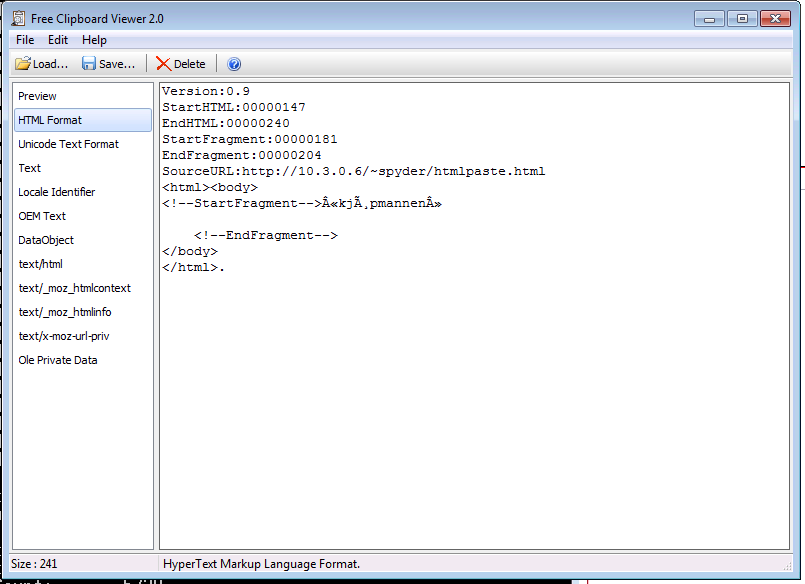805x584 pixels.
Task: Click inside the clipboard content text area
Action: 475,400
